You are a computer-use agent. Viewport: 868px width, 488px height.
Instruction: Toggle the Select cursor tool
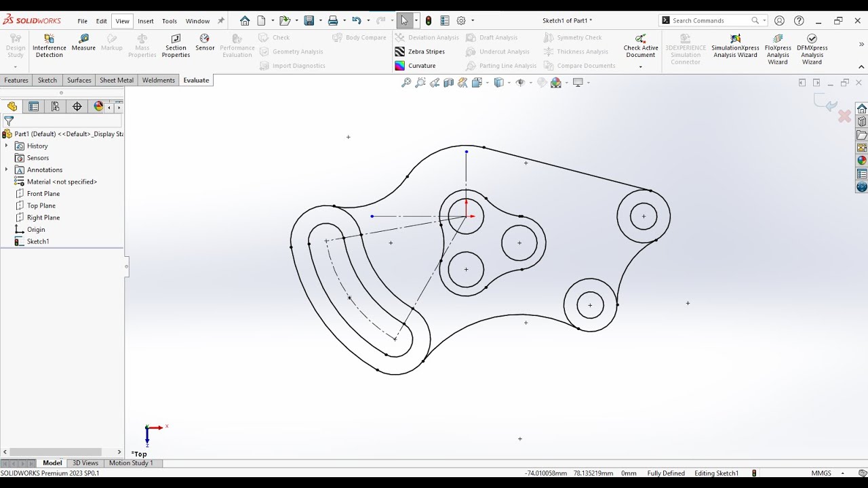tap(404, 20)
